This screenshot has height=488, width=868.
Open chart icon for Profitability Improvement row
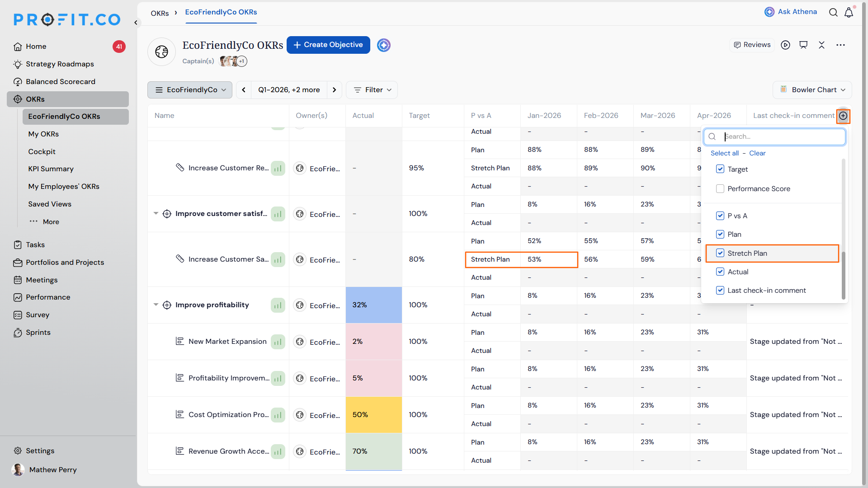pyautogui.click(x=278, y=379)
